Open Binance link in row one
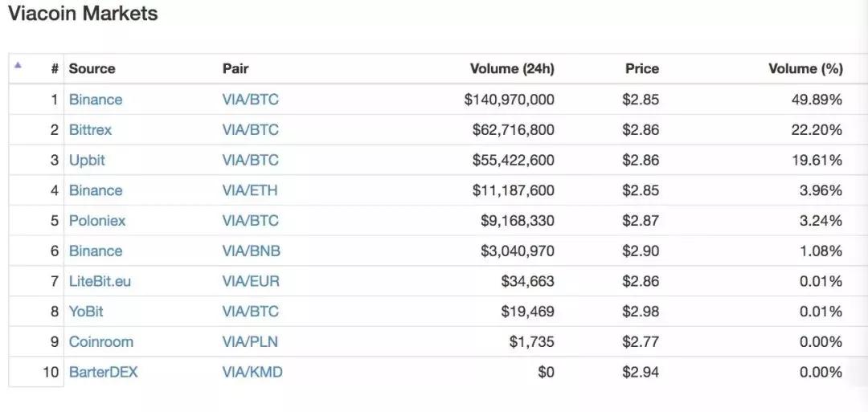 96,100
